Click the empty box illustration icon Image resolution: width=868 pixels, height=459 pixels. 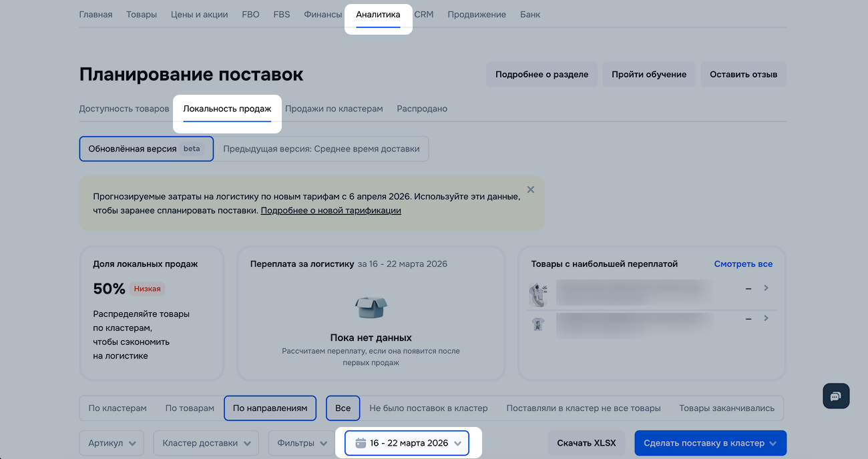(371, 307)
